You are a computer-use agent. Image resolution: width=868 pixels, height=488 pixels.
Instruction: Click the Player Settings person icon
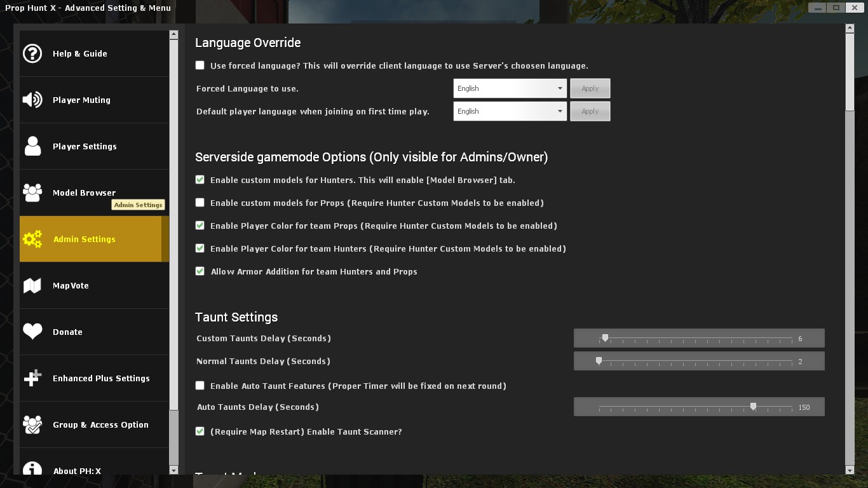click(x=32, y=146)
